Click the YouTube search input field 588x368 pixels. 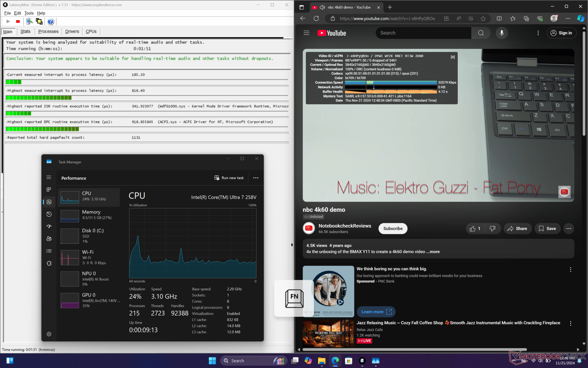coord(423,33)
